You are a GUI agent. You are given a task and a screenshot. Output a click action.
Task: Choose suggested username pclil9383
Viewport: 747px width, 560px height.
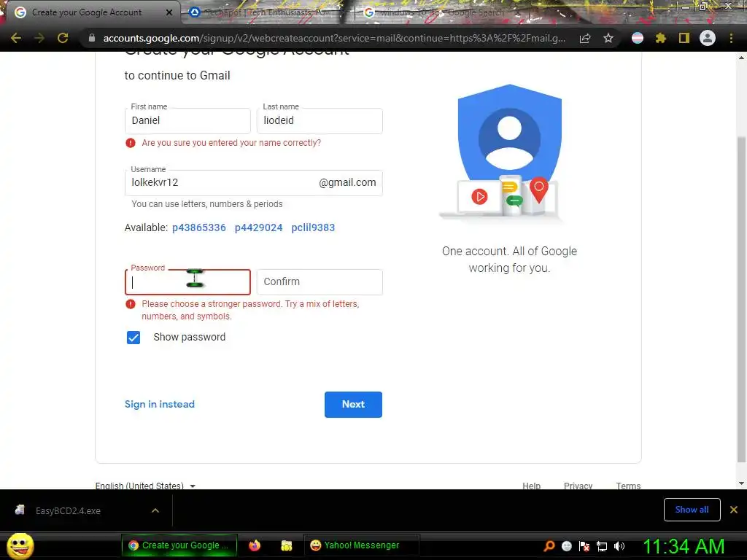click(313, 227)
